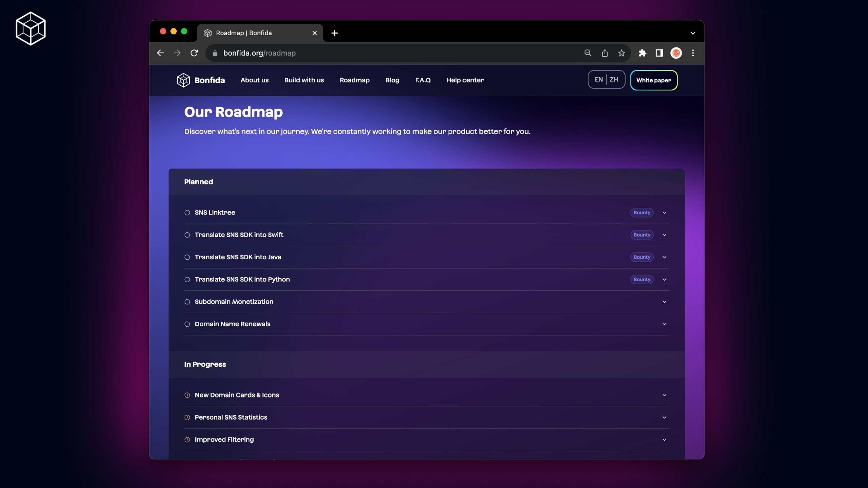Click the circle icon beside Domain Name Renewals
Viewport: 868px width, 488px height.
[x=187, y=324]
